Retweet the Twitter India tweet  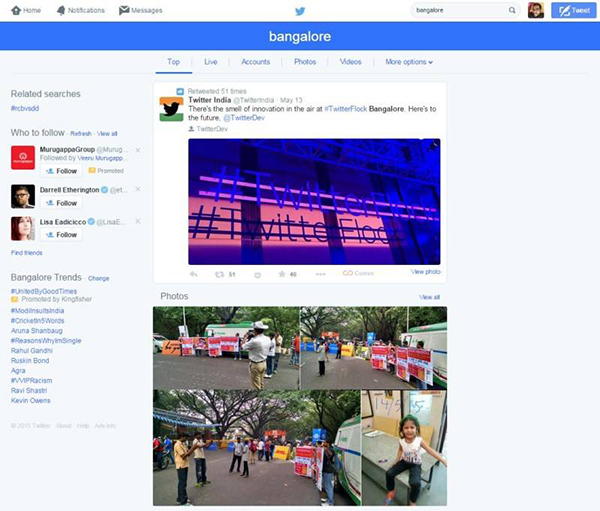click(220, 274)
